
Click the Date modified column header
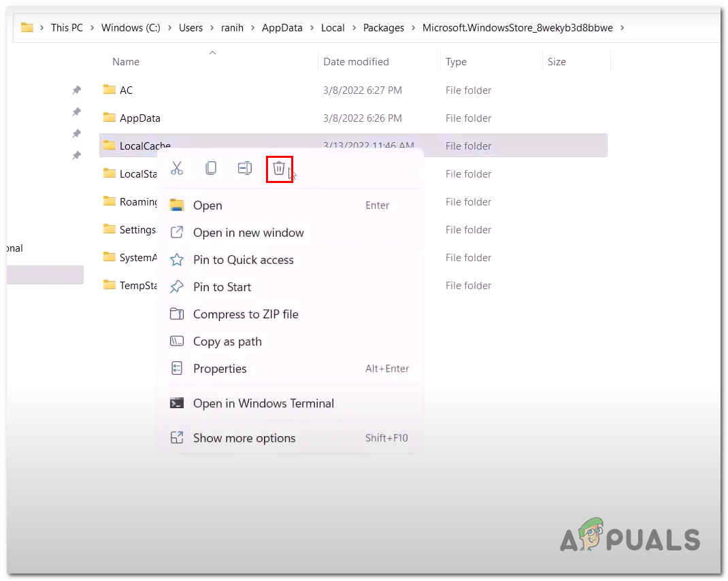pyautogui.click(x=356, y=61)
